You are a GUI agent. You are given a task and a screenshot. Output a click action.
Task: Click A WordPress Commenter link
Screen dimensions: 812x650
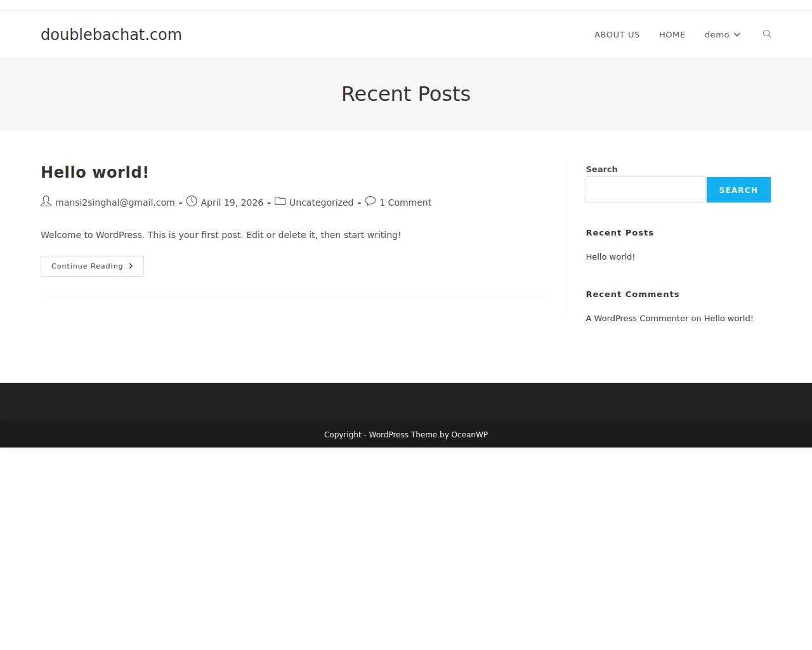click(637, 319)
